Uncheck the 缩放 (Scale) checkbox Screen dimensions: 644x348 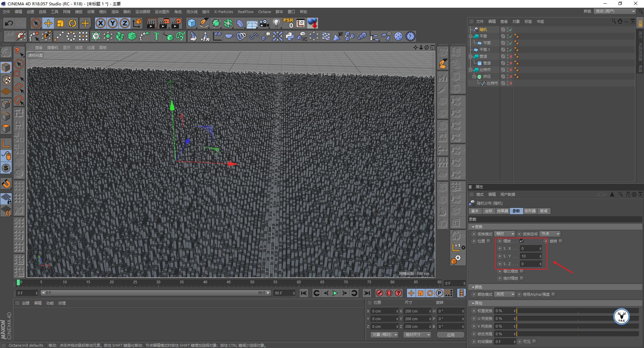[x=522, y=241]
